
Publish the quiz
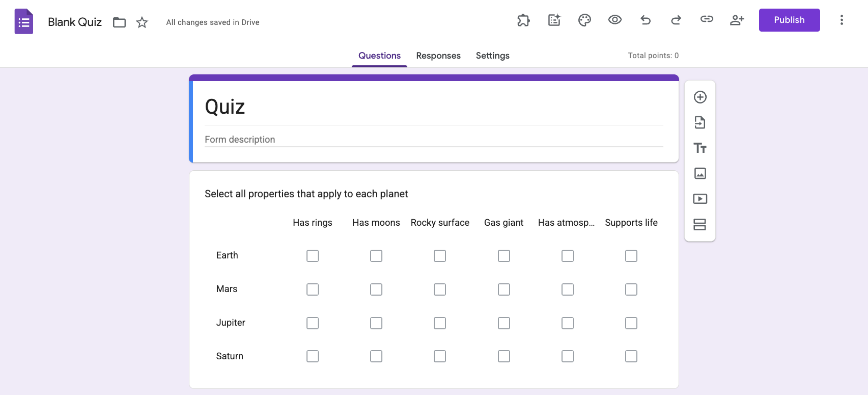pyautogui.click(x=789, y=20)
